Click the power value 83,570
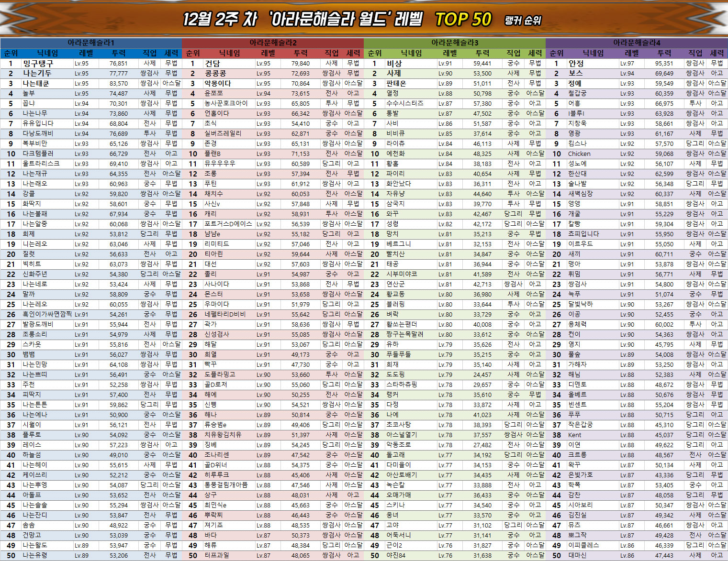The width and height of the screenshot is (728, 561). pos(118,83)
